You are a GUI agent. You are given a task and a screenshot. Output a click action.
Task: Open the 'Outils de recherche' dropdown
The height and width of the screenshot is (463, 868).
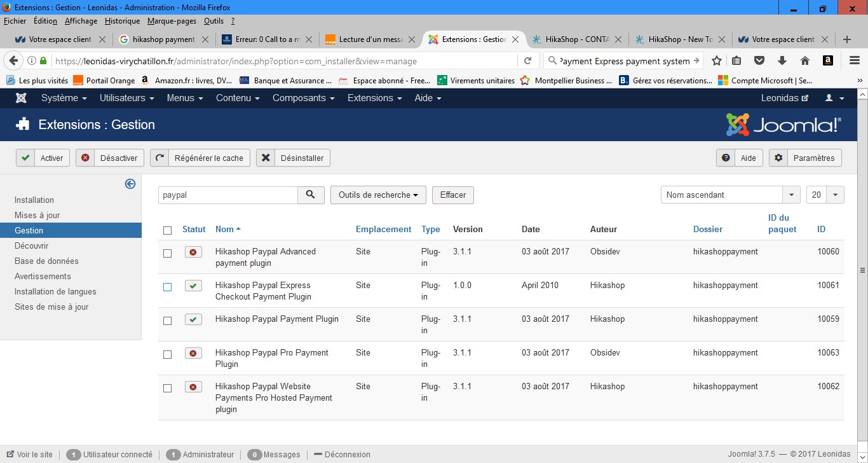point(378,195)
